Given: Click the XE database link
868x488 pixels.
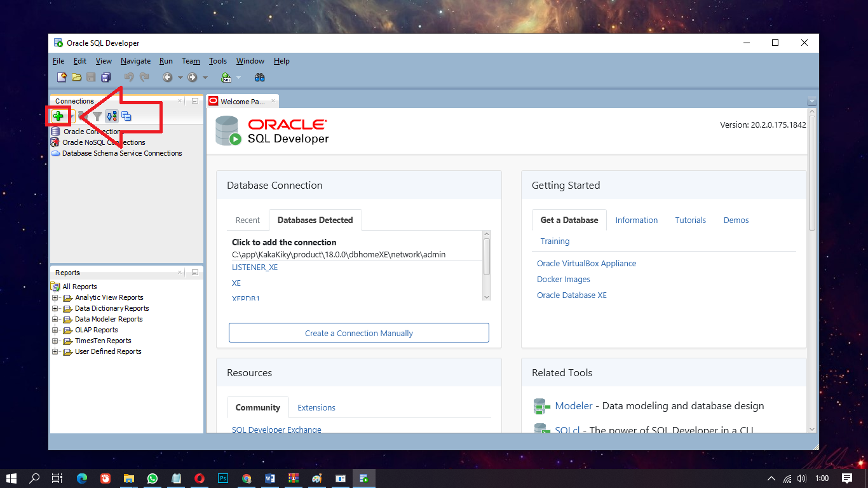Looking at the screenshot, I should click(236, 283).
